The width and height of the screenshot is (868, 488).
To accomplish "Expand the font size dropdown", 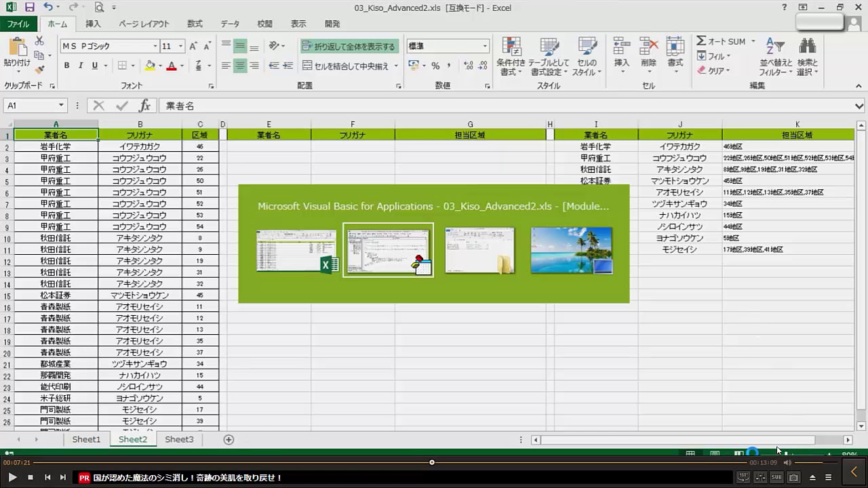I will 180,47.
